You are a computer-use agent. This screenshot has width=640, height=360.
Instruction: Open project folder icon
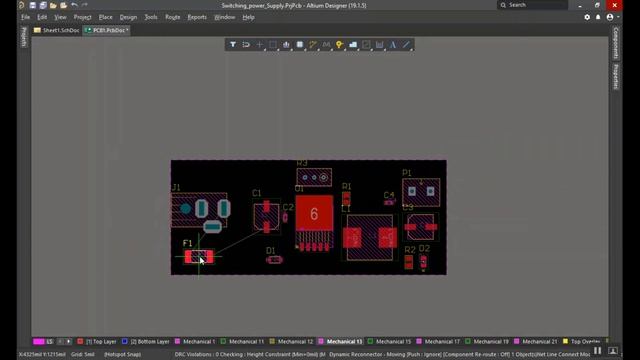point(63,5)
